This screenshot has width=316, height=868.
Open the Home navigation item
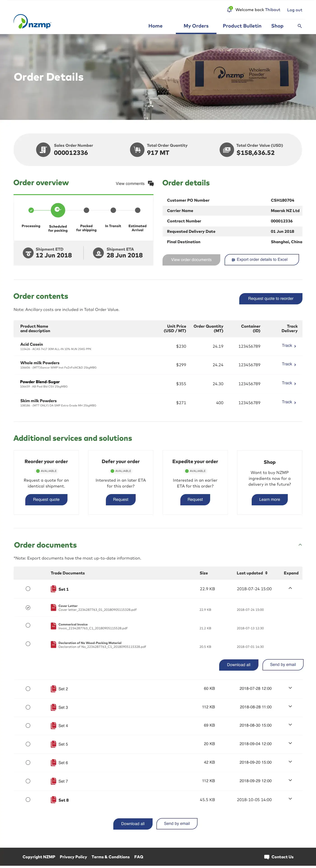pos(155,26)
